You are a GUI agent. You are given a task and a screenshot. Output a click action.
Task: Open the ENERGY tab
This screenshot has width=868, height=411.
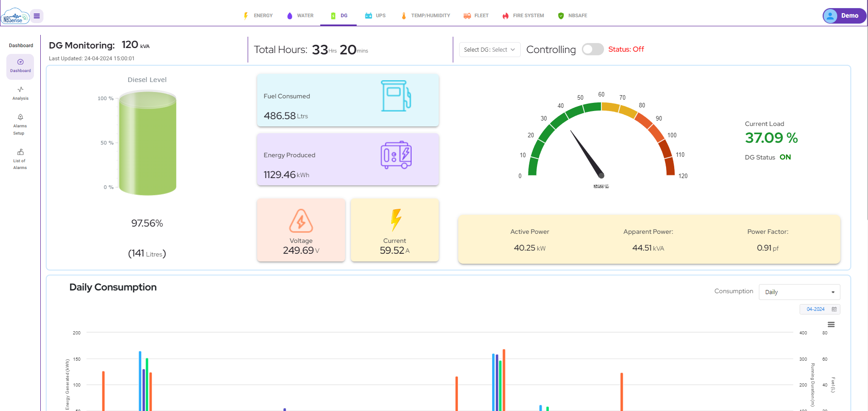tap(258, 15)
